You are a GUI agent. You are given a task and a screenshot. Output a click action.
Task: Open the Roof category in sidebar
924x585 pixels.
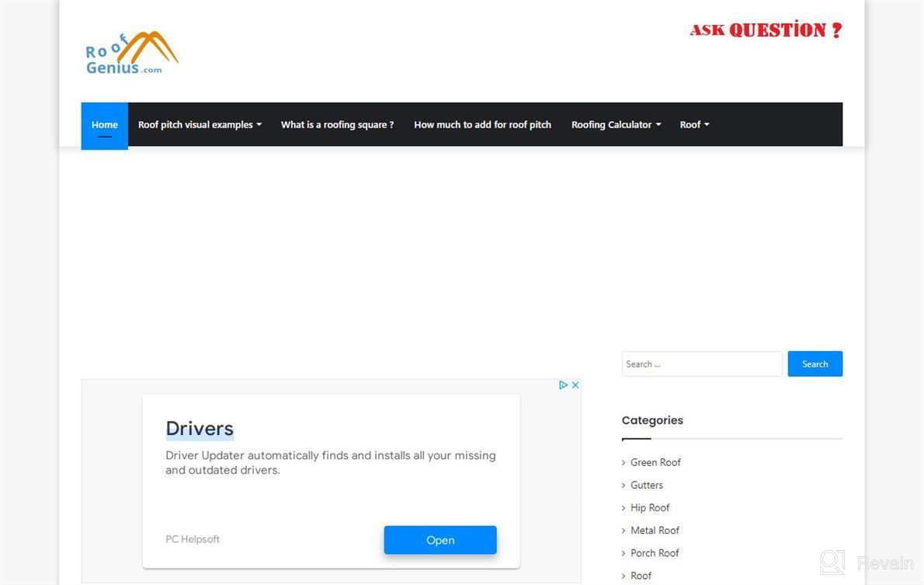[x=641, y=576]
